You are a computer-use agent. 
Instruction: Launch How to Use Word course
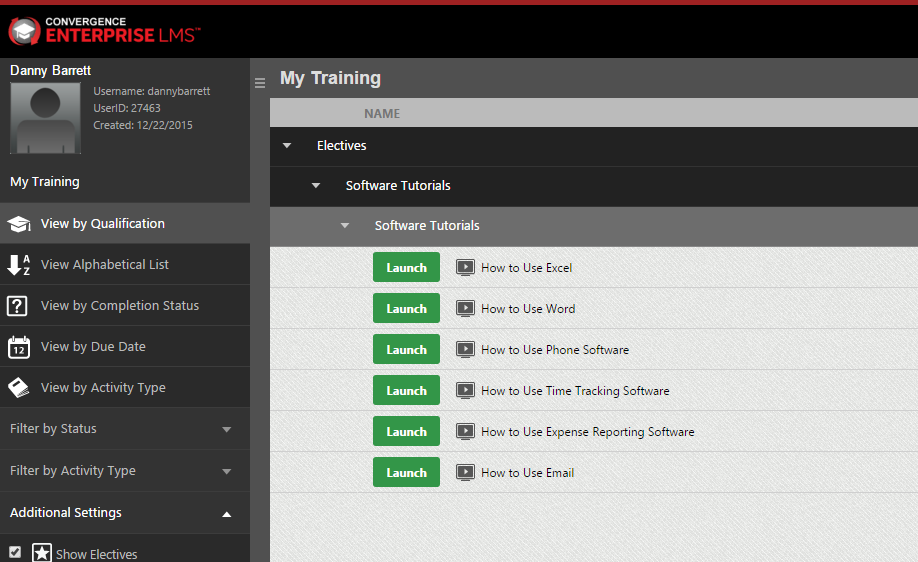point(406,309)
